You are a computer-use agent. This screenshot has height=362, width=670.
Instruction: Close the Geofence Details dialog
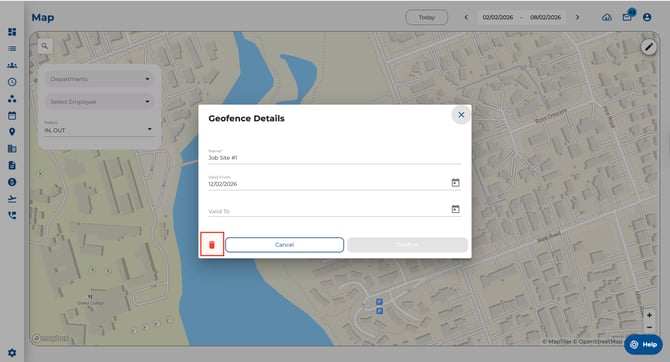pos(461,115)
